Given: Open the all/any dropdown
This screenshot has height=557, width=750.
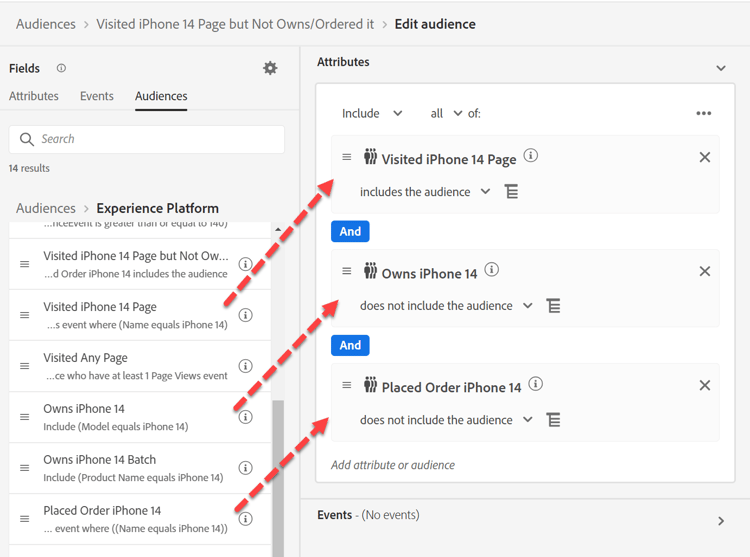Looking at the screenshot, I should (x=446, y=113).
